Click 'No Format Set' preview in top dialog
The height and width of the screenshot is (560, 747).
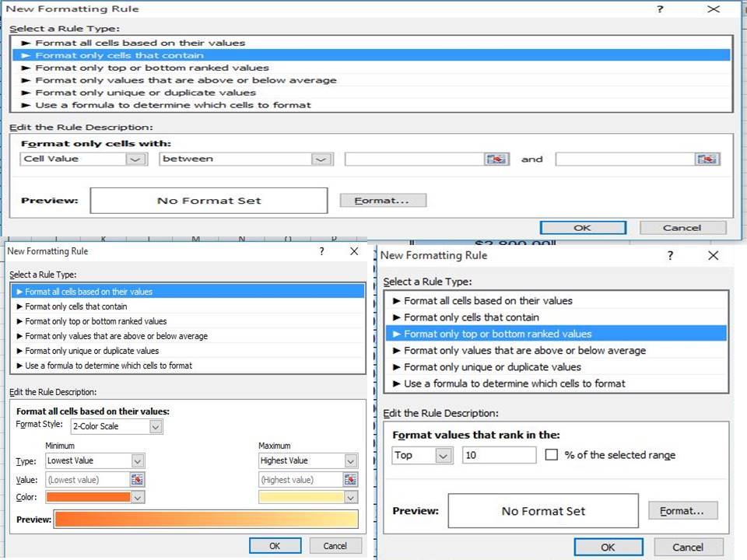tap(209, 201)
